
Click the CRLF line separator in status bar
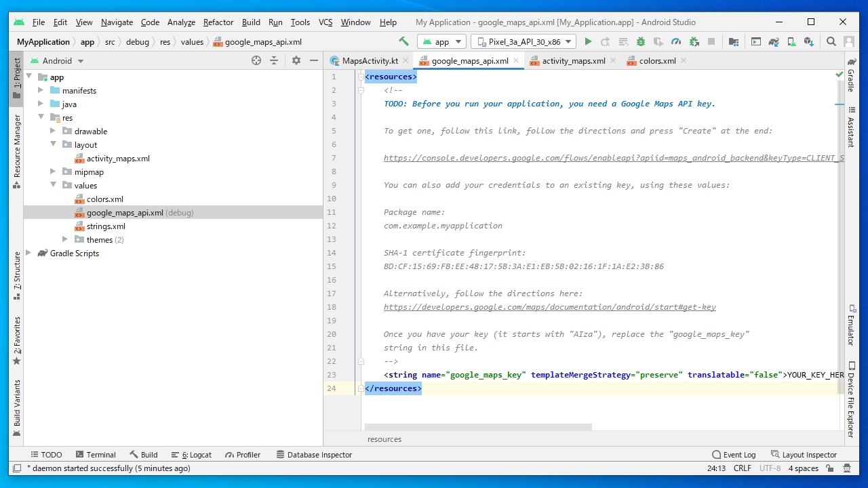[742, 468]
